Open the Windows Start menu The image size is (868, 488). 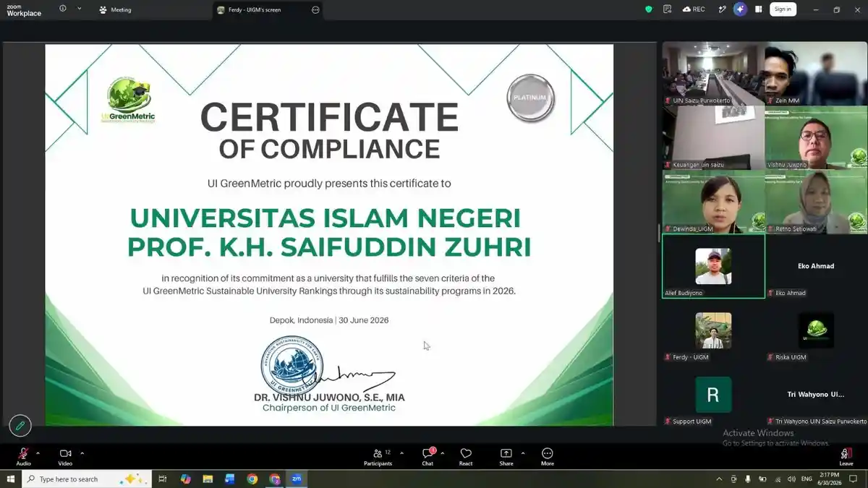tap(11, 479)
